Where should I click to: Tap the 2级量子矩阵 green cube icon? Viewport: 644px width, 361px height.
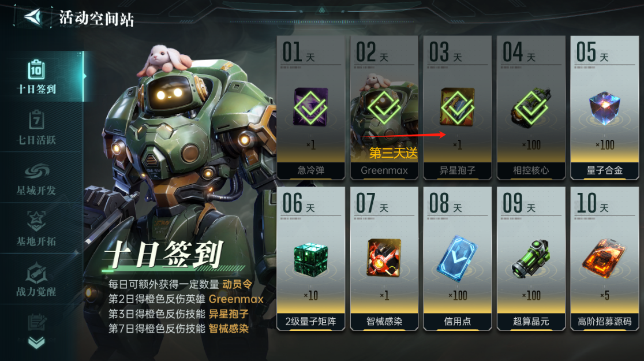pyautogui.click(x=310, y=259)
